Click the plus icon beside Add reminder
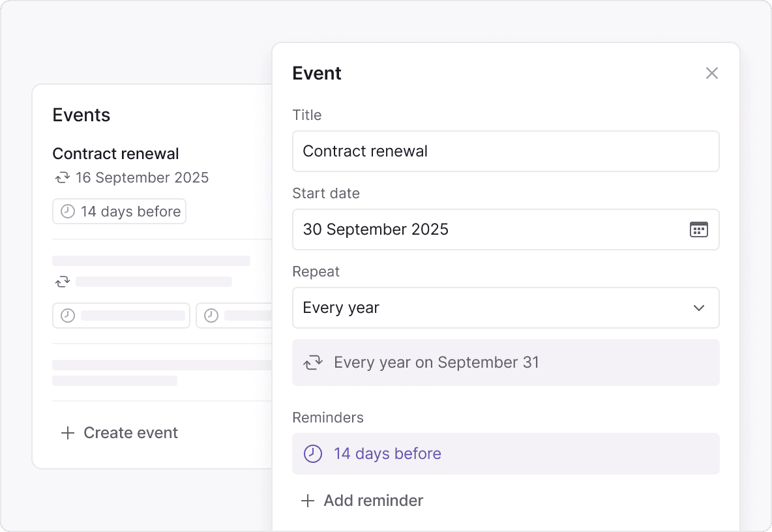Viewport: 772px width, 532px height. (307, 501)
